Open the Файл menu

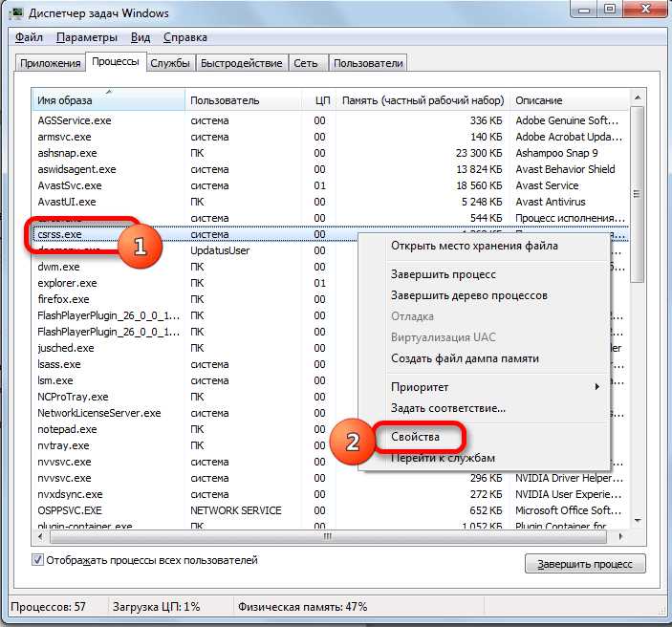click(x=29, y=37)
